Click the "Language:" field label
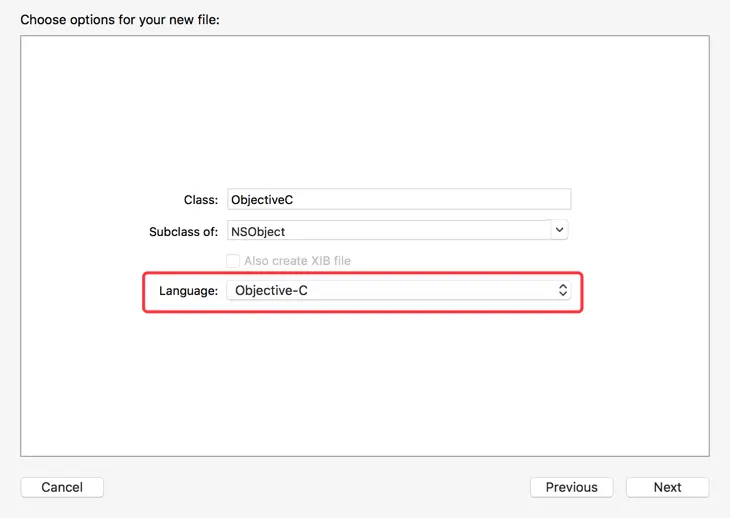The width and height of the screenshot is (730, 518). click(x=188, y=291)
